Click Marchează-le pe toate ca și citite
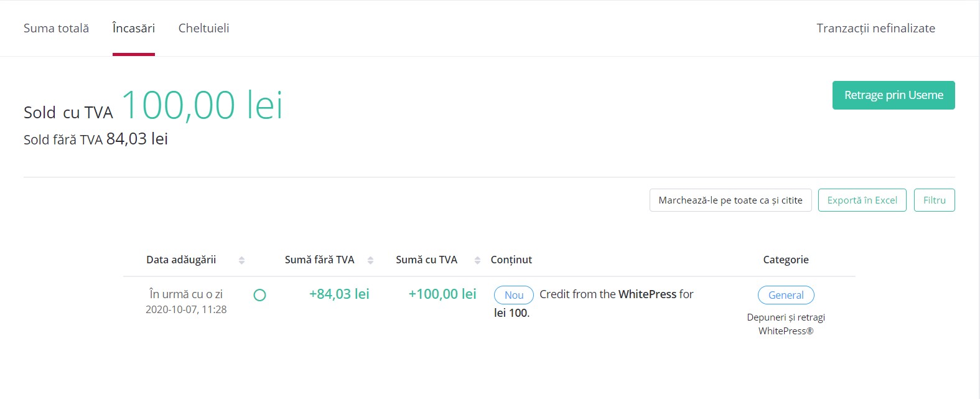Viewport: 980px width, 399px height. (x=730, y=200)
